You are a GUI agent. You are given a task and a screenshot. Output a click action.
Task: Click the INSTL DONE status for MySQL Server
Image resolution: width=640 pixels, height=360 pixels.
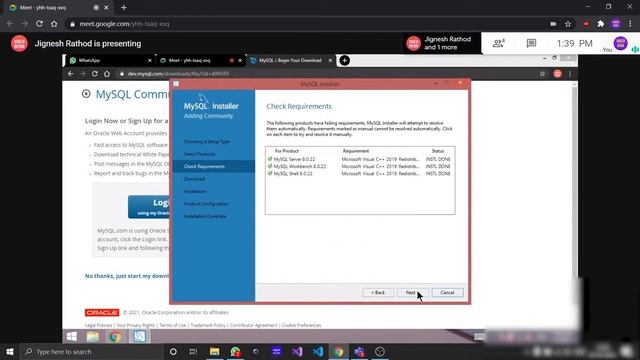tap(438, 159)
